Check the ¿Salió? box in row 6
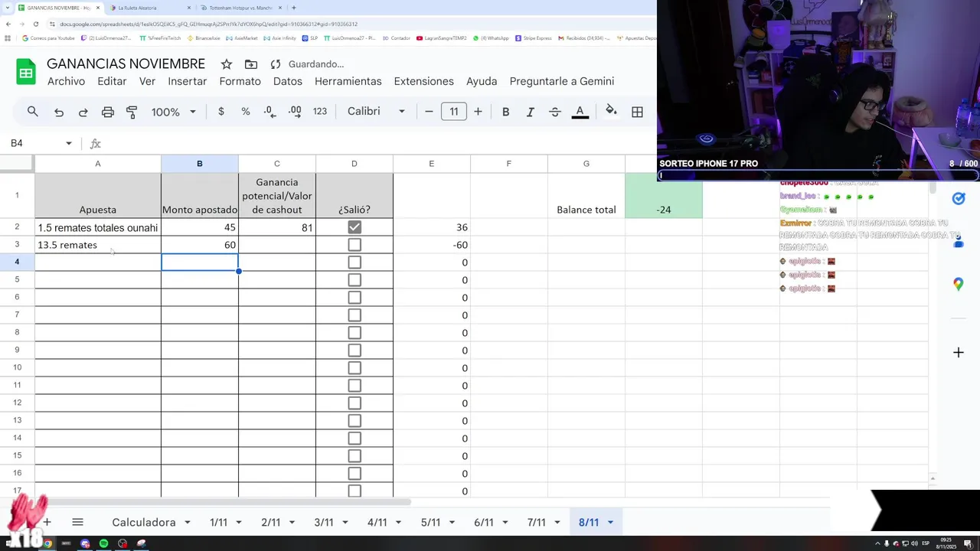 coord(354,298)
